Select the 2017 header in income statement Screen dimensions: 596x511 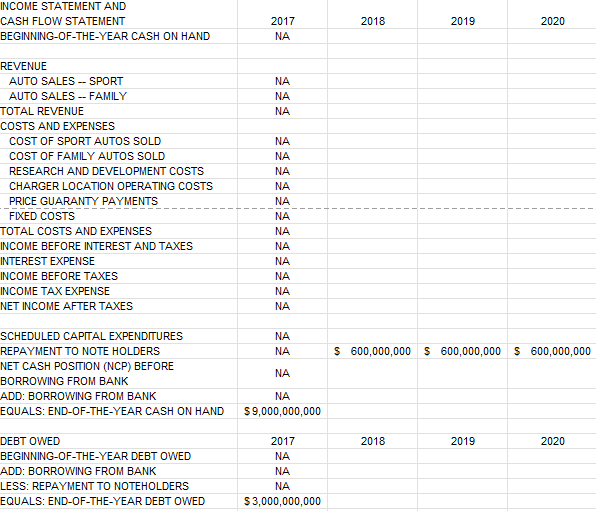pyautogui.click(x=282, y=21)
